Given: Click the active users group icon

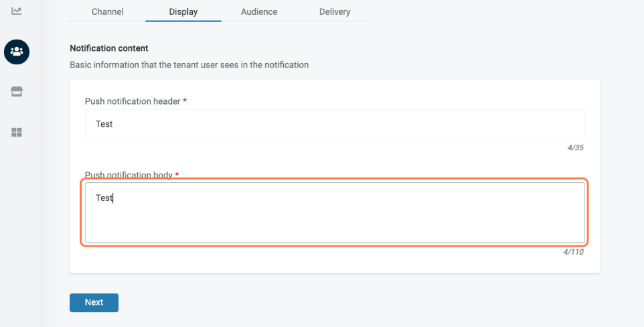Looking at the screenshot, I should 17,52.
